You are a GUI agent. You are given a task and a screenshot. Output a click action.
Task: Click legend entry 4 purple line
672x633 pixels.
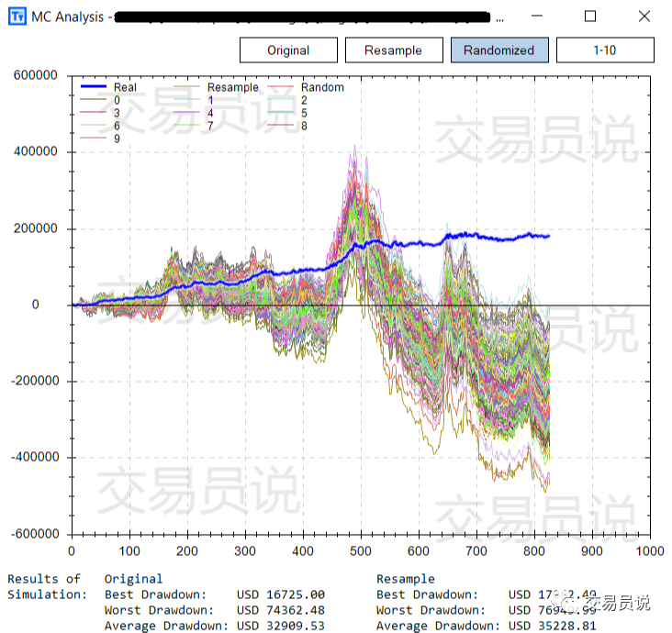pos(187,112)
